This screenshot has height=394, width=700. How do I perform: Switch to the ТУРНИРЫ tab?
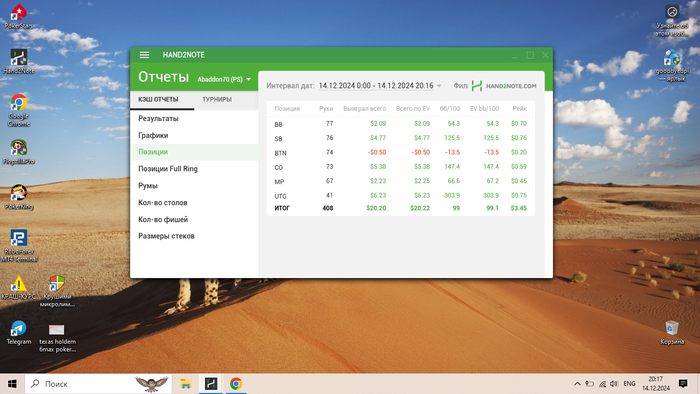(x=217, y=100)
